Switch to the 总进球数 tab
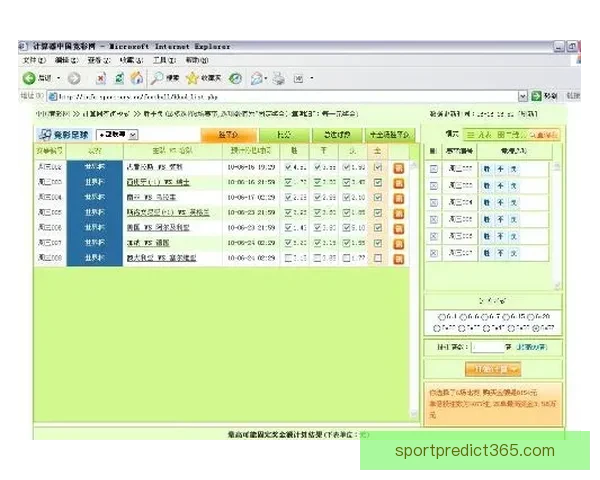 (x=337, y=135)
